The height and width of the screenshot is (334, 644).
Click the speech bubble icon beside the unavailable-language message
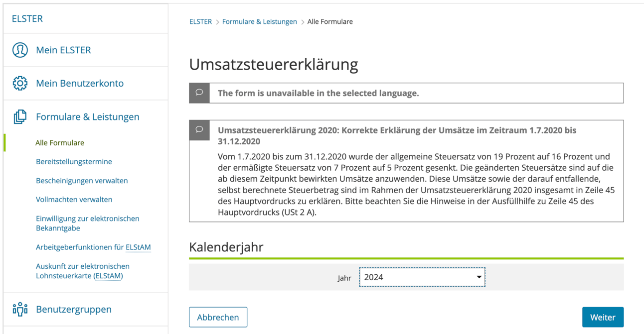coord(199,93)
